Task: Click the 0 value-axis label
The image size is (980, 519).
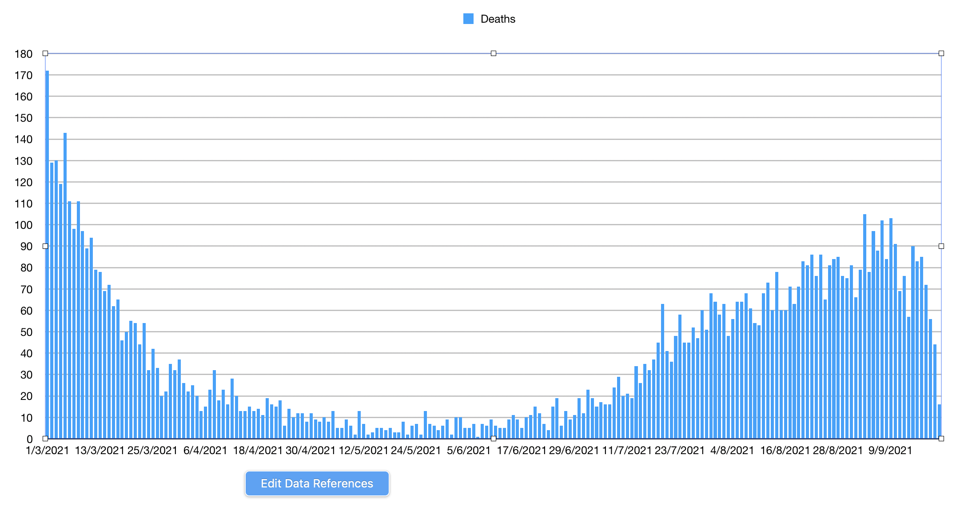Action: click(x=30, y=439)
